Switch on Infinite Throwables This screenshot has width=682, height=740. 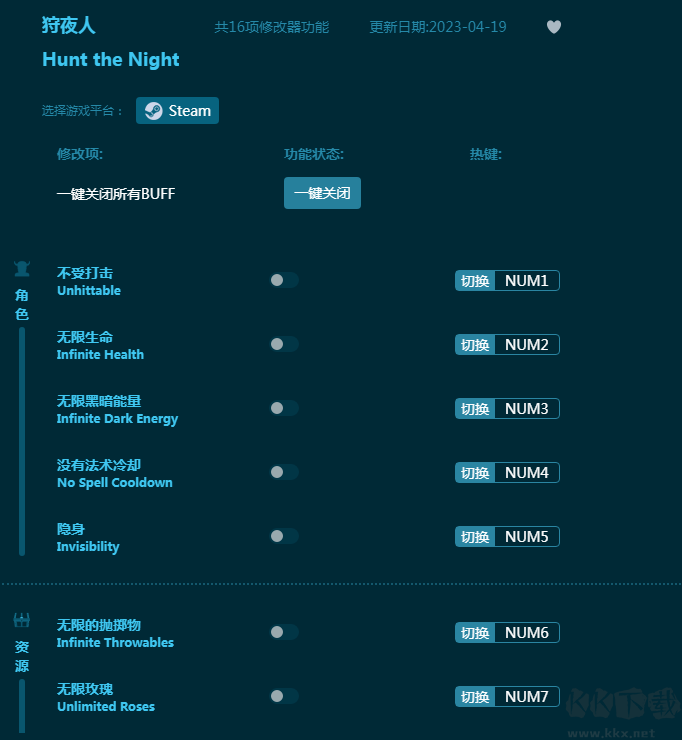[283, 632]
